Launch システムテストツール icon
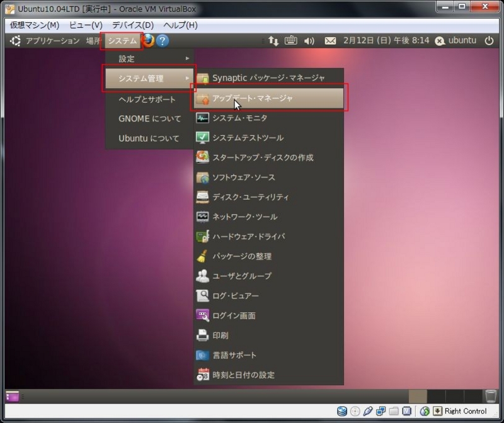 coord(202,138)
